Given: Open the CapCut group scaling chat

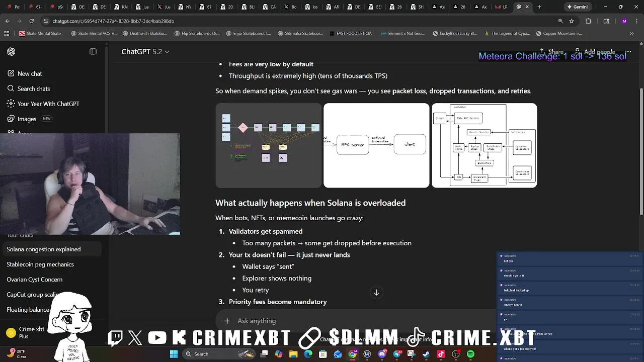Looking at the screenshot, I should (x=33, y=295).
